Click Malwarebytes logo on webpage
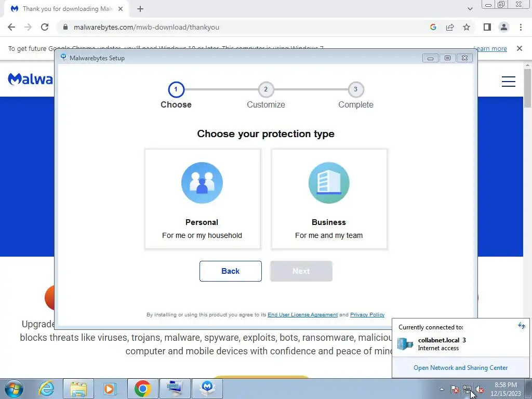Screen dimensions: 532x399 [31, 79]
